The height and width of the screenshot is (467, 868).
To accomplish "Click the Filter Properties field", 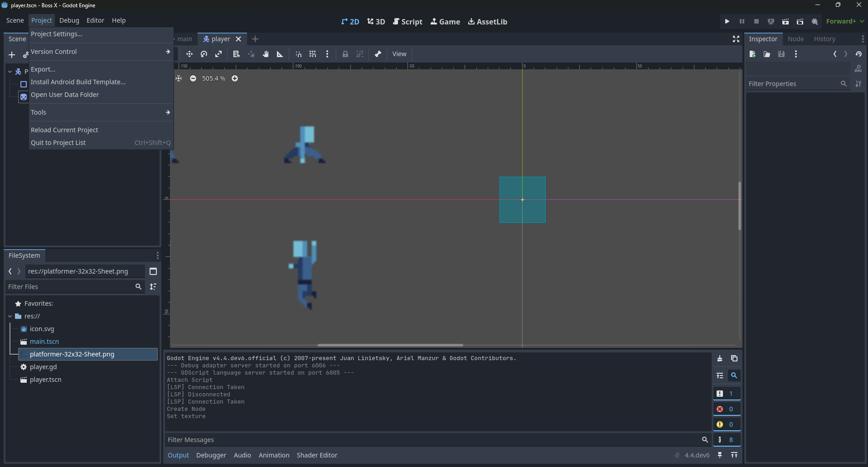I will [x=798, y=84].
